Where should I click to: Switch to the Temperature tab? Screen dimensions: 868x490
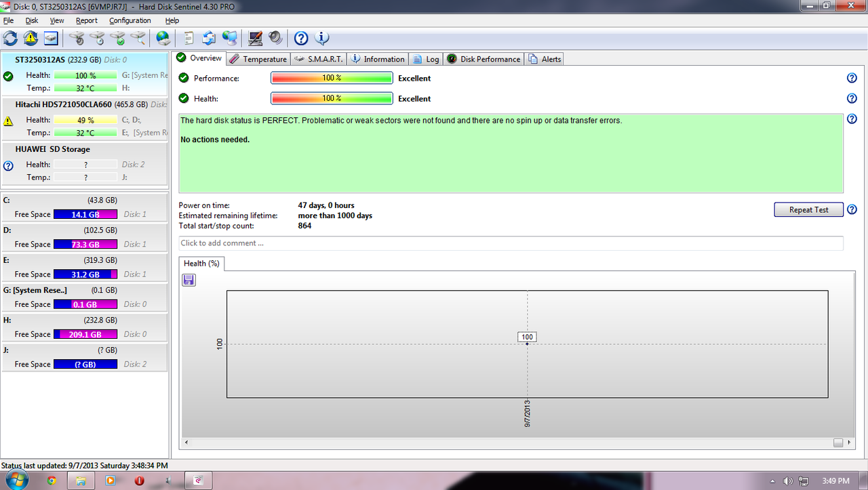(x=258, y=59)
